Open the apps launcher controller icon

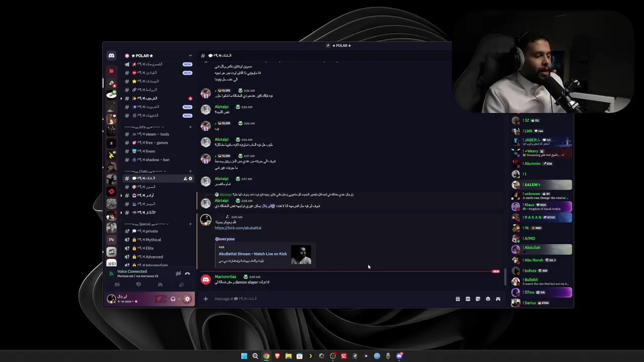(x=498, y=299)
